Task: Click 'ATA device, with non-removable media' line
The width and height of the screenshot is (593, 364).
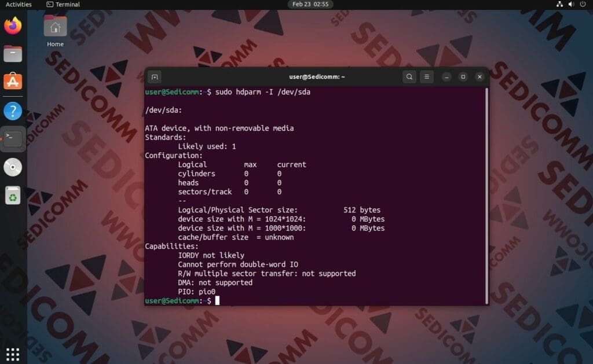Action: (219, 128)
